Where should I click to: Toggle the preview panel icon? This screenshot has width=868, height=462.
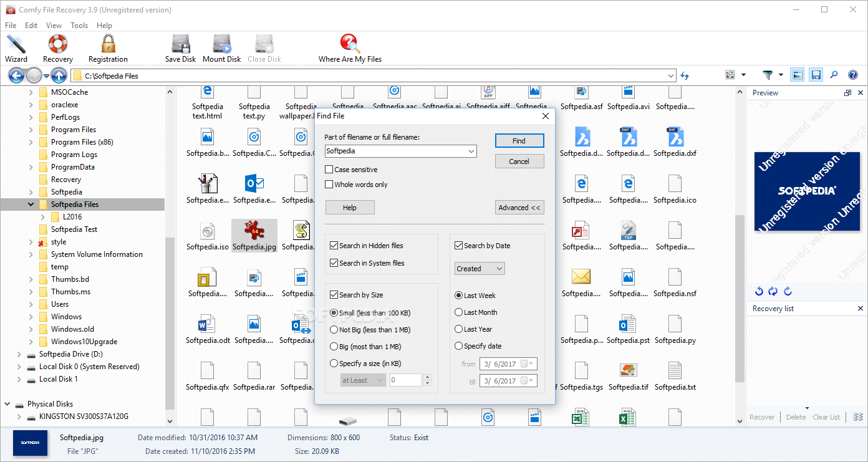[x=798, y=75]
